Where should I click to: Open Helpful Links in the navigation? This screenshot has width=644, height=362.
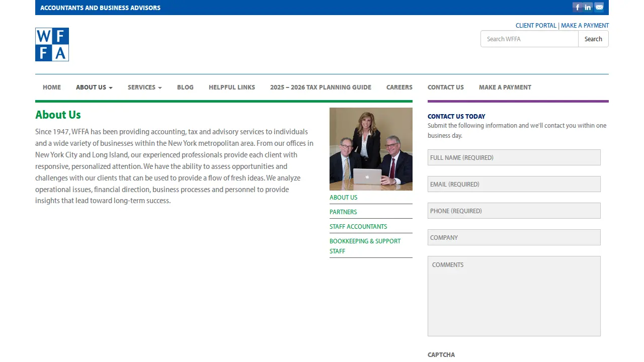(232, 87)
